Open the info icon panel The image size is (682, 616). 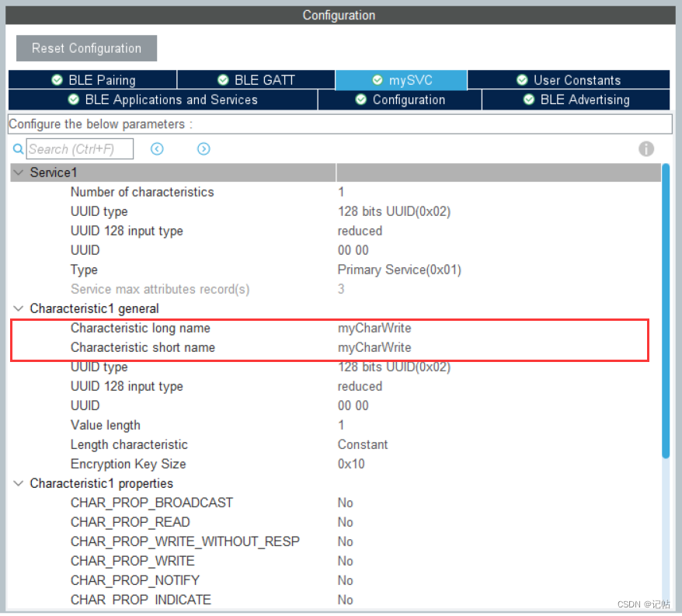pyautogui.click(x=646, y=149)
